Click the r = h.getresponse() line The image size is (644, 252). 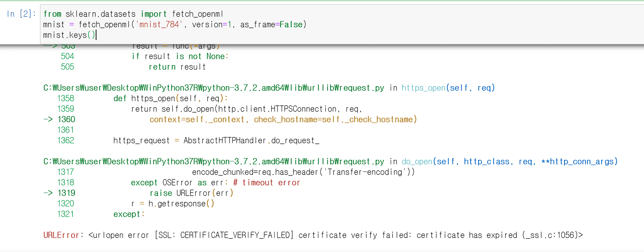[x=172, y=204]
